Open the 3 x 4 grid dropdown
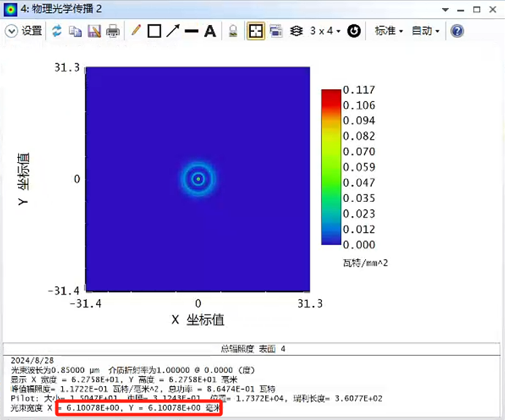The image size is (505, 420). coord(325,31)
